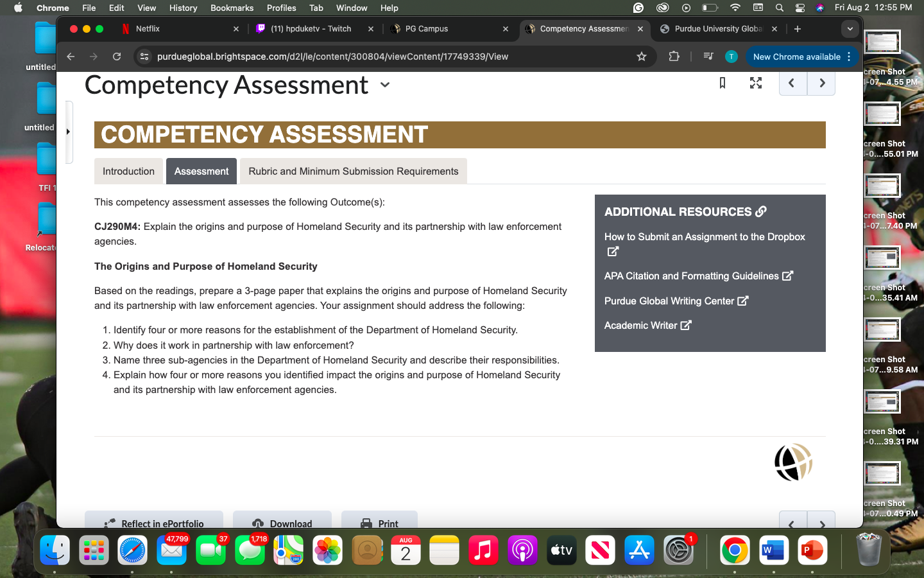Open the Bookmarks menu

pyautogui.click(x=232, y=8)
